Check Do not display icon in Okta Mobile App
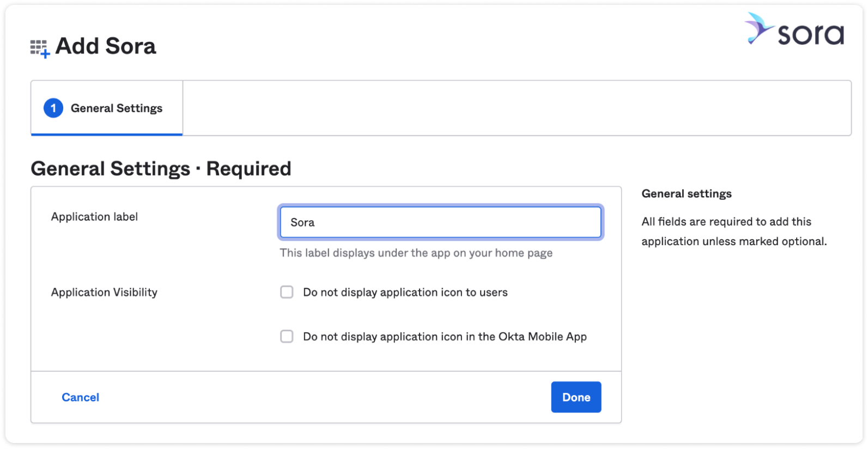Image resolution: width=868 pixels, height=449 pixels. tap(287, 336)
